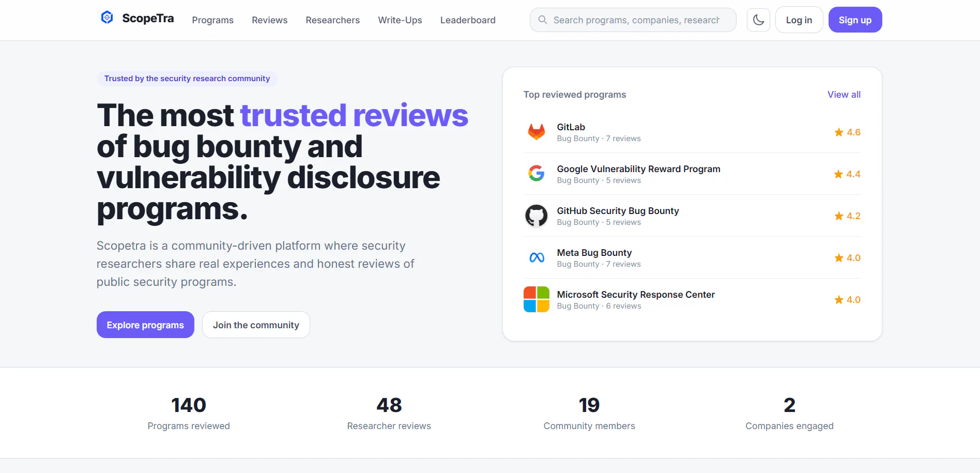Click the GitLab fox logo icon
980x473 pixels.
click(x=537, y=132)
